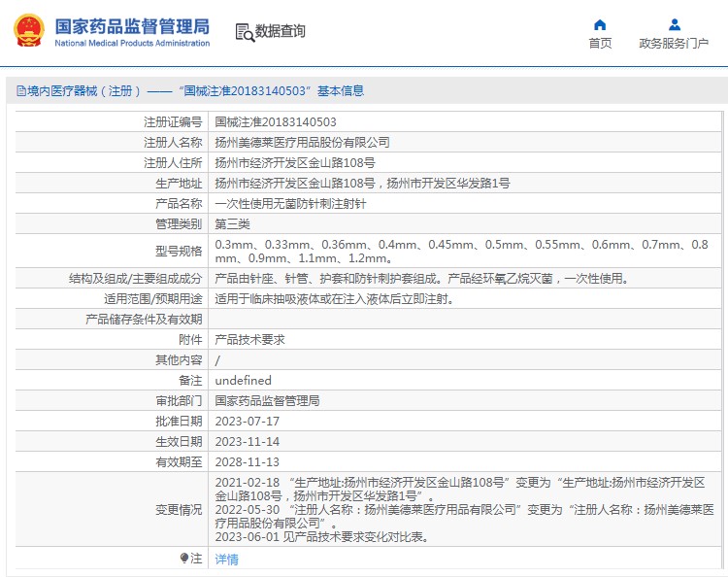Select the 2021-02-18 change record line
This screenshot has height=577, width=728.
pos(460,490)
